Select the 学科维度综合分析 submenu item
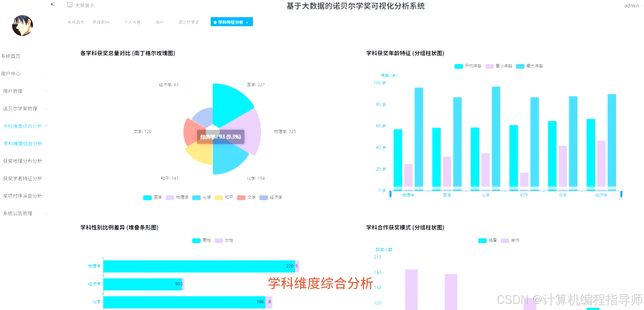 coord(23,144)
